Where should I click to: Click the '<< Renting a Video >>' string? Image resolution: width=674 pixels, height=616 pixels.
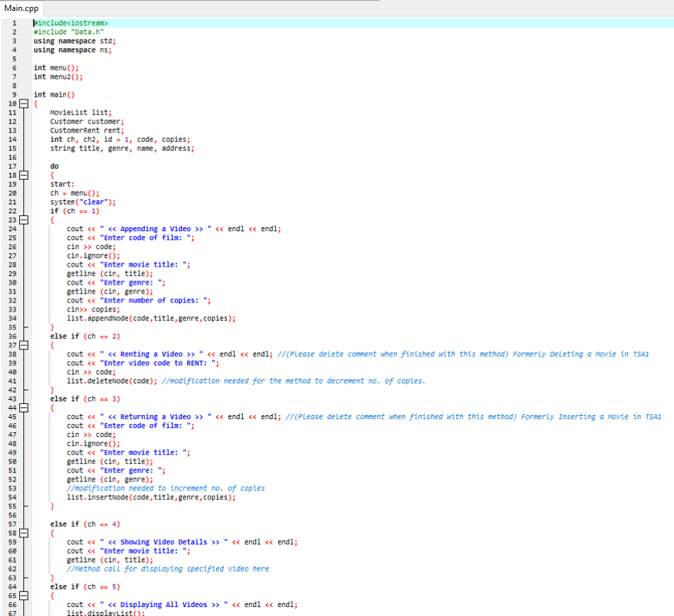(151, 355)
